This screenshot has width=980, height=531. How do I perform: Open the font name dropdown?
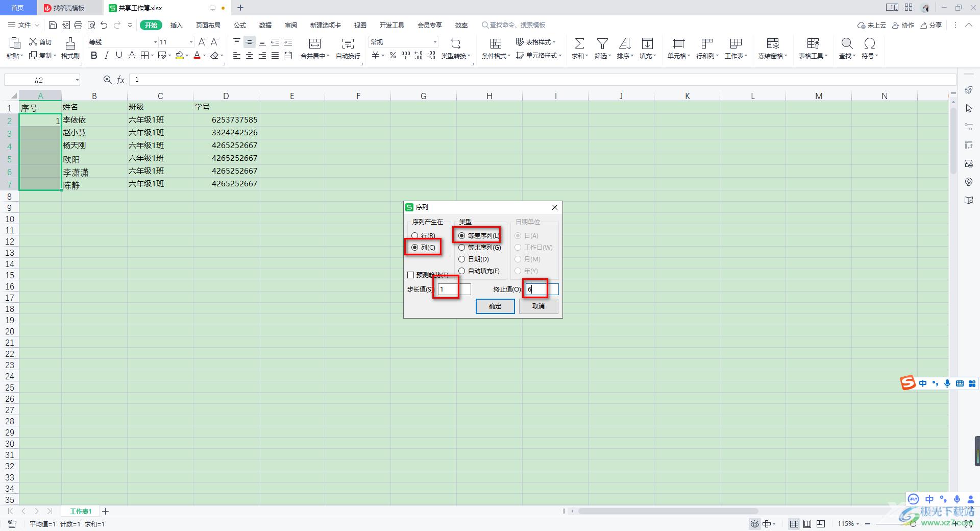155,42
